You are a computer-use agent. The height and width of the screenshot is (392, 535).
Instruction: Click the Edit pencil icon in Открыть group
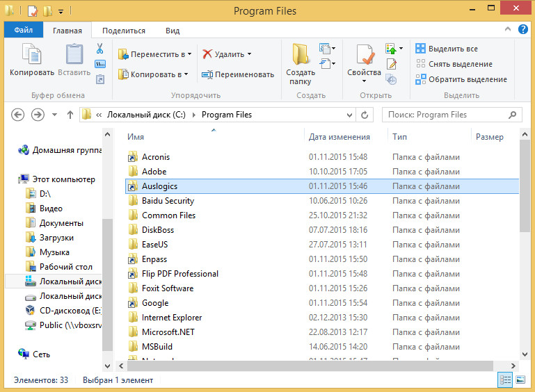point(392,64)
